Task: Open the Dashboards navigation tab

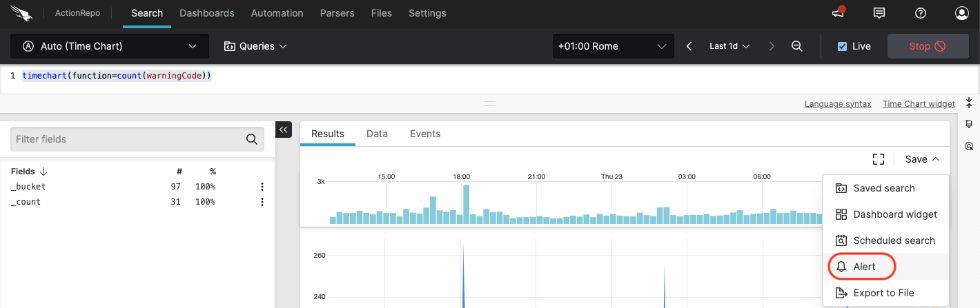Action: 206,13
